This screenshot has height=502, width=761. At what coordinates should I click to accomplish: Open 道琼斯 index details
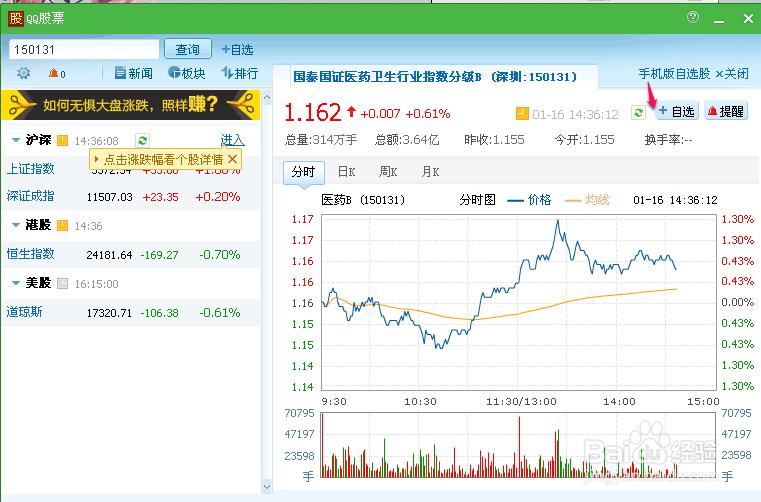coord(24,312)
